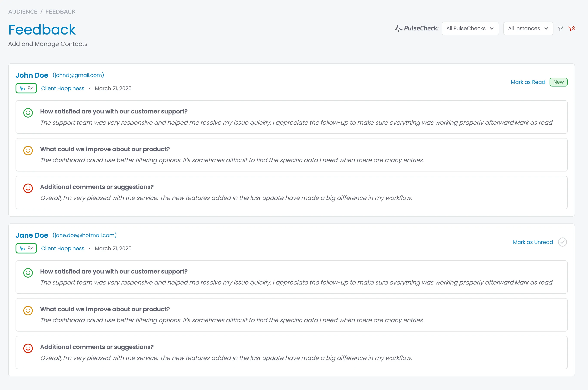
Task: Click the Feedback page title
Action: click(42, 30)
